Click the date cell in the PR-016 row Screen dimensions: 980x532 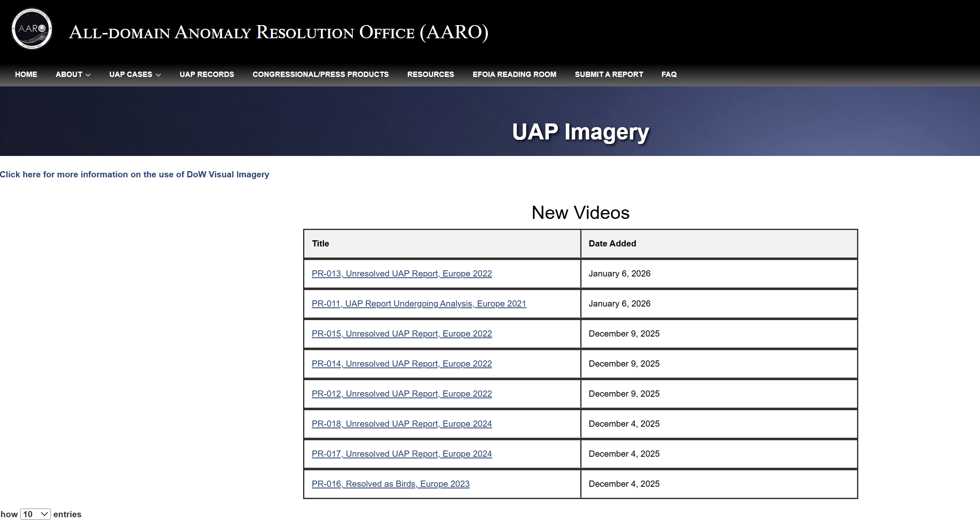[x=719, y=484]
